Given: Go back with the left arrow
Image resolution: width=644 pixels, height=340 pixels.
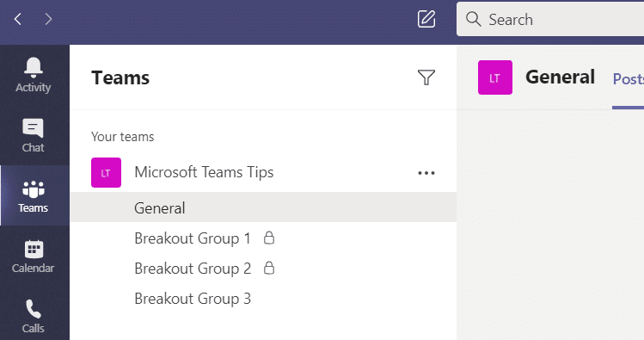Looking at the screenshot, I should [18, 19].
